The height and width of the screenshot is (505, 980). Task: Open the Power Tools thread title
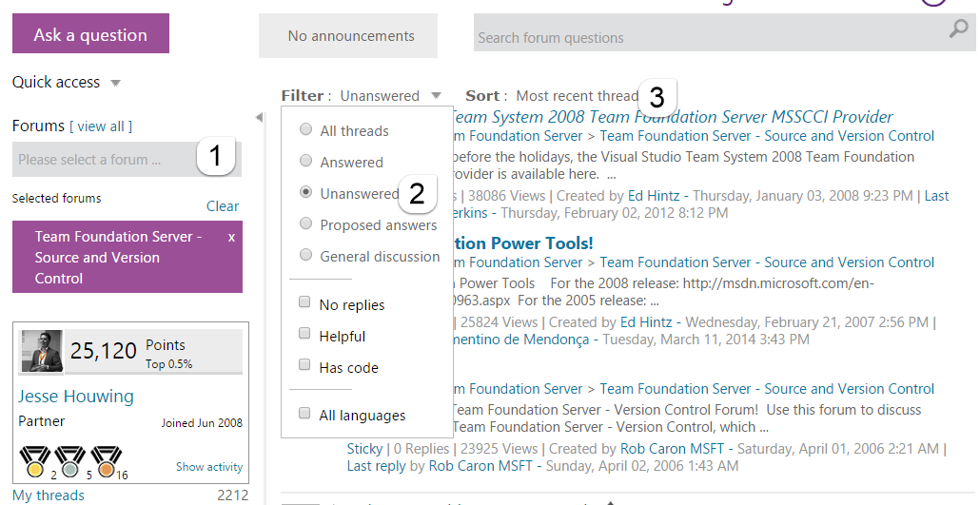point(522,243)
